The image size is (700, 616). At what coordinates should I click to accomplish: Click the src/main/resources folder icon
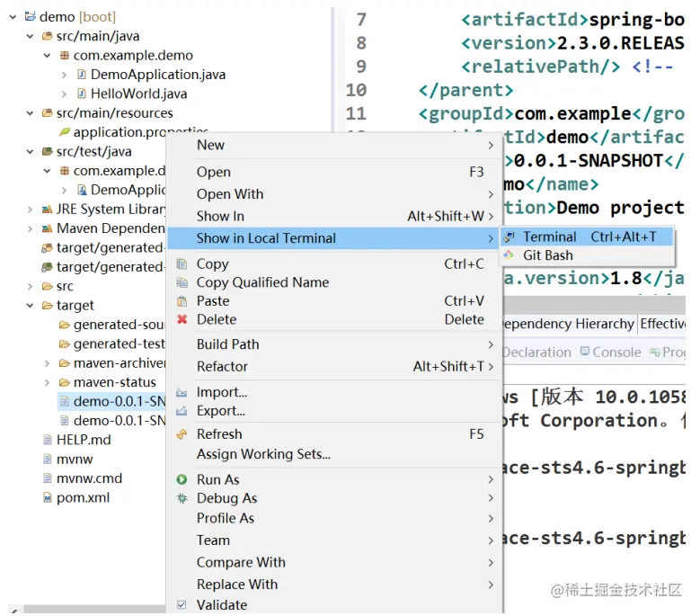47,113
